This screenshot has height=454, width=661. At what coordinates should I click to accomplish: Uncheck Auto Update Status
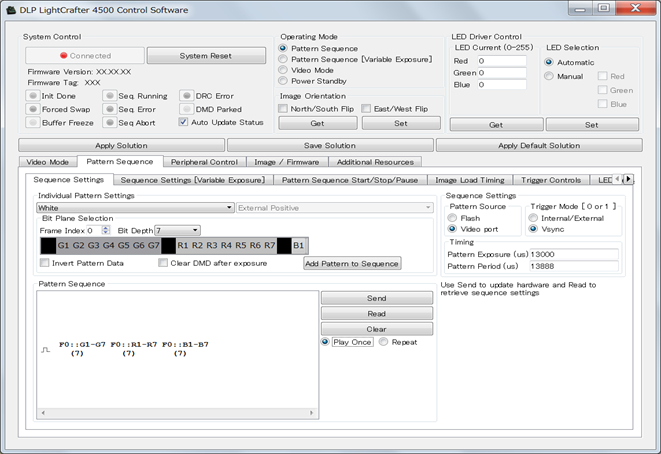tap(183, 122)
